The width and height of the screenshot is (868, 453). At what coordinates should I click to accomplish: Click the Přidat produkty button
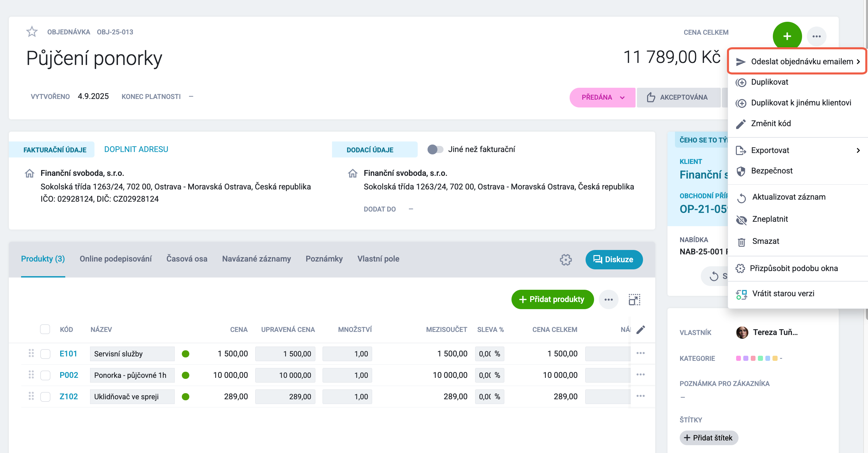click(x=552, y=299)
